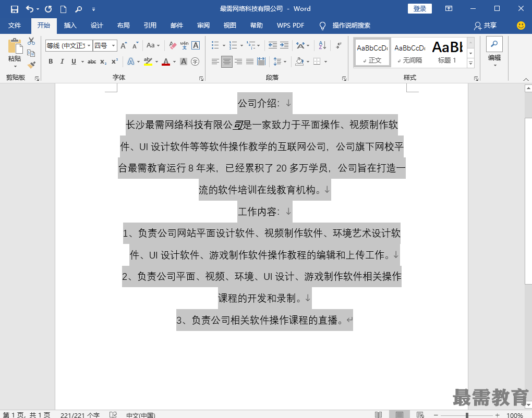Click the 登录 sign-in button
Image resolution: width=532 pixels, height=418 pixels.
tap(420, 9)
